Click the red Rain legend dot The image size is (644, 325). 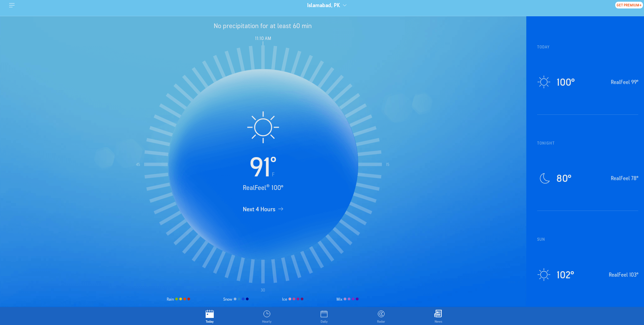pyautogui.click(x=189, y=299)
